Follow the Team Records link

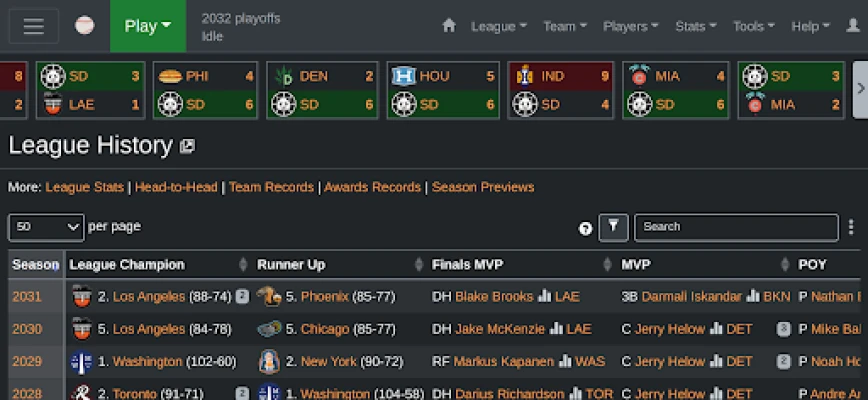[271, 187]
